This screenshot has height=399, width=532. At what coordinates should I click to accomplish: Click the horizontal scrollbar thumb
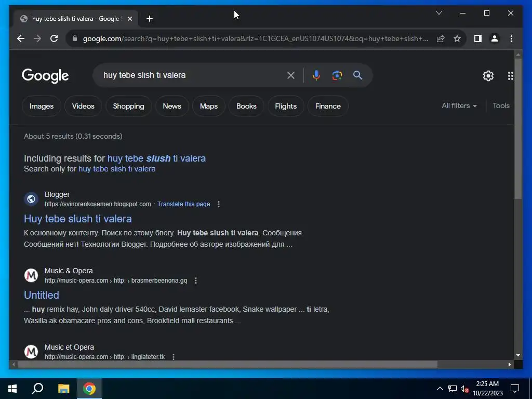pyautogui.click(x=228, y=365)
